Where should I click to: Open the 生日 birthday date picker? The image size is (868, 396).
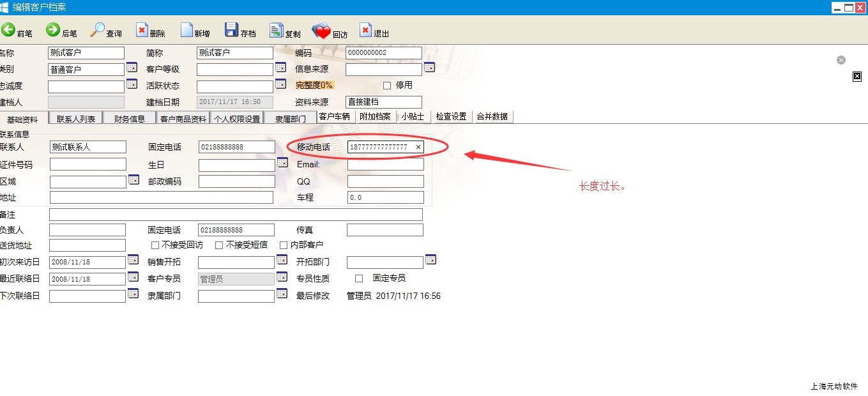pos(282,163)
